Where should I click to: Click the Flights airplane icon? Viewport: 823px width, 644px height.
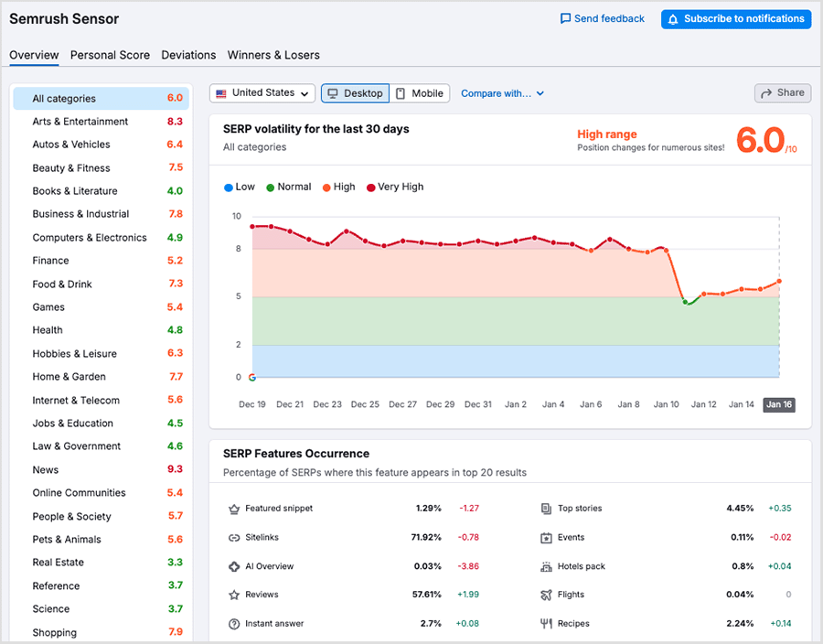pyautogui.click(x=547, y=595)
